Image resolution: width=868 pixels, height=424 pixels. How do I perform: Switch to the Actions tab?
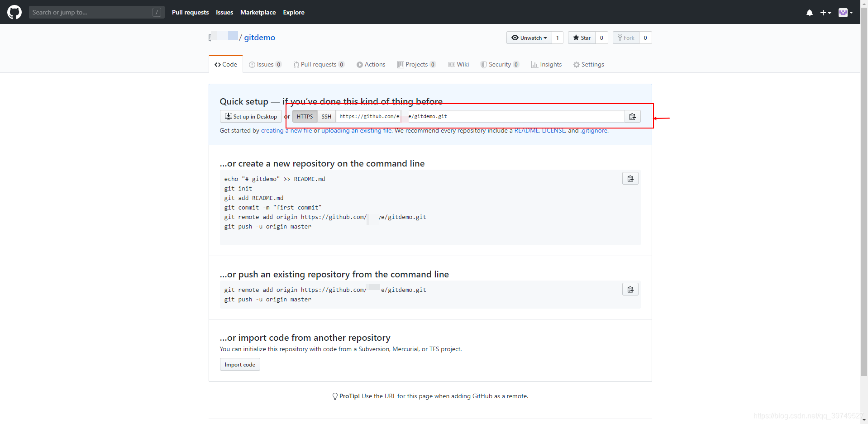pos(371,64)
